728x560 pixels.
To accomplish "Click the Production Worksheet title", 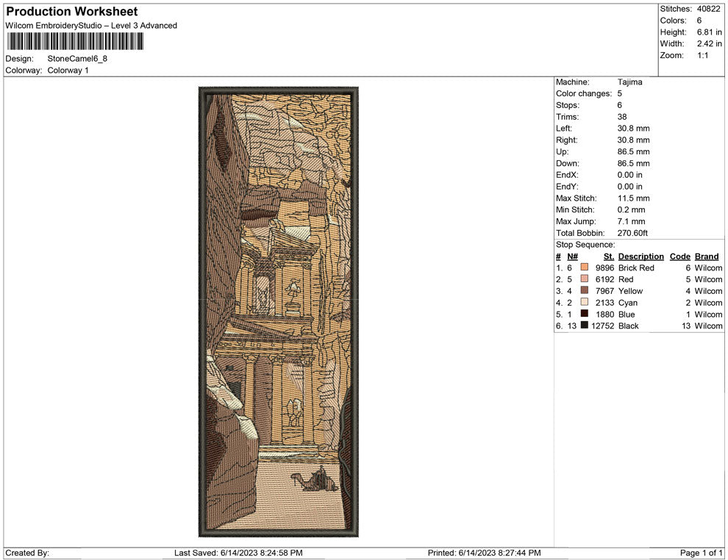I will pos(71,12).
